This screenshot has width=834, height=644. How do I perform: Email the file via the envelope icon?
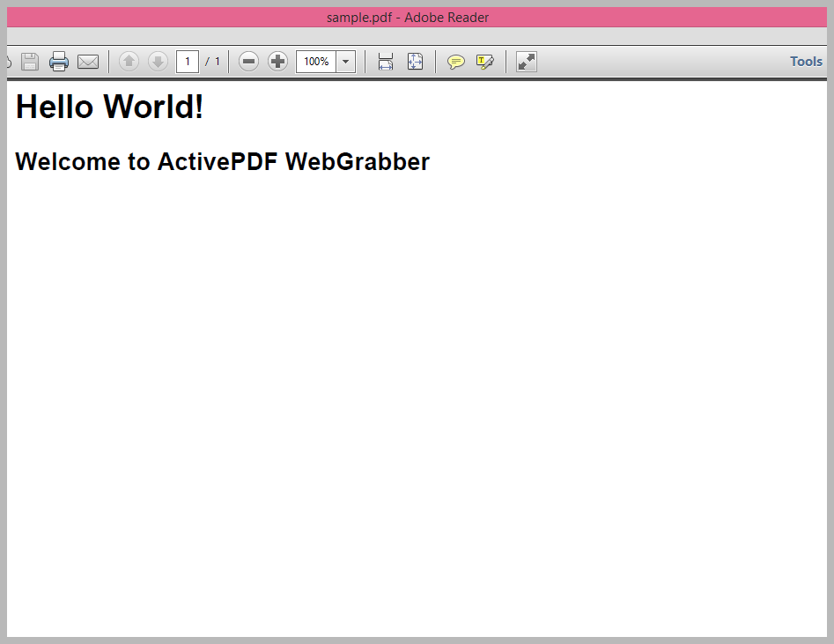point(88,62)
